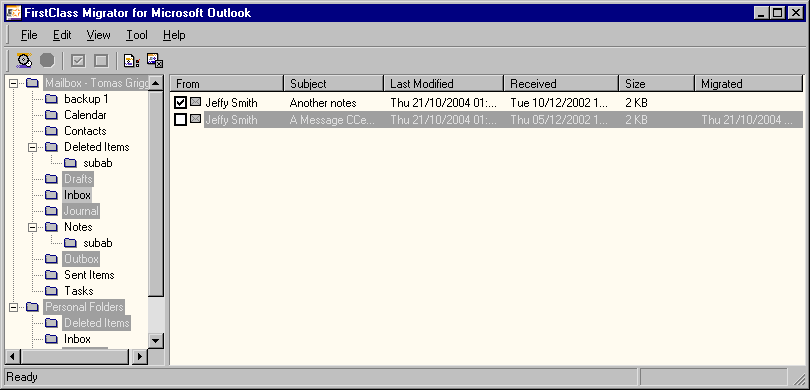Screen dimensions: 810x390
Task: Click the Uncheck All empty-box toolbar icon
Action: point(101,61)
